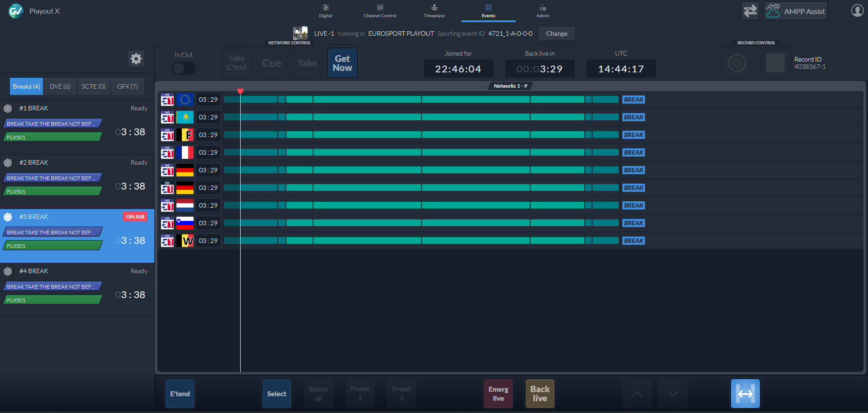Click the #2 BREAK status icon
868x413 pixels.
8,162
